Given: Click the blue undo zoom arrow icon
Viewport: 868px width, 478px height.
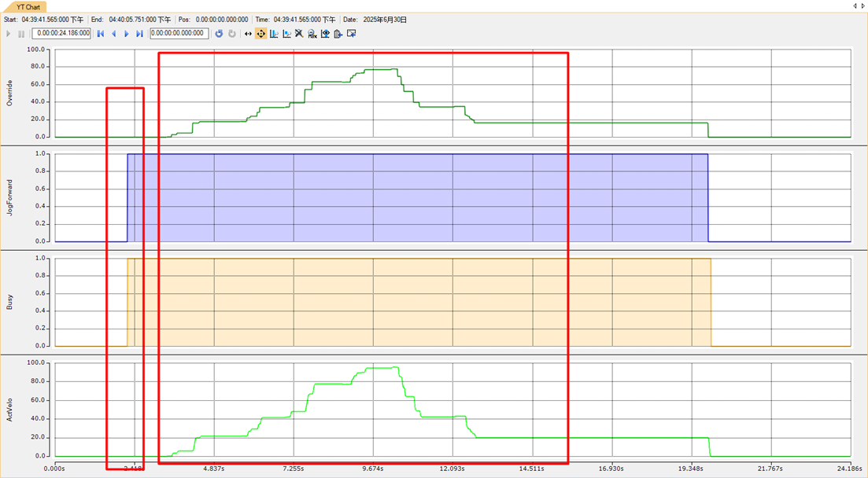Looking at the screenshot, I should pos(220,34).
